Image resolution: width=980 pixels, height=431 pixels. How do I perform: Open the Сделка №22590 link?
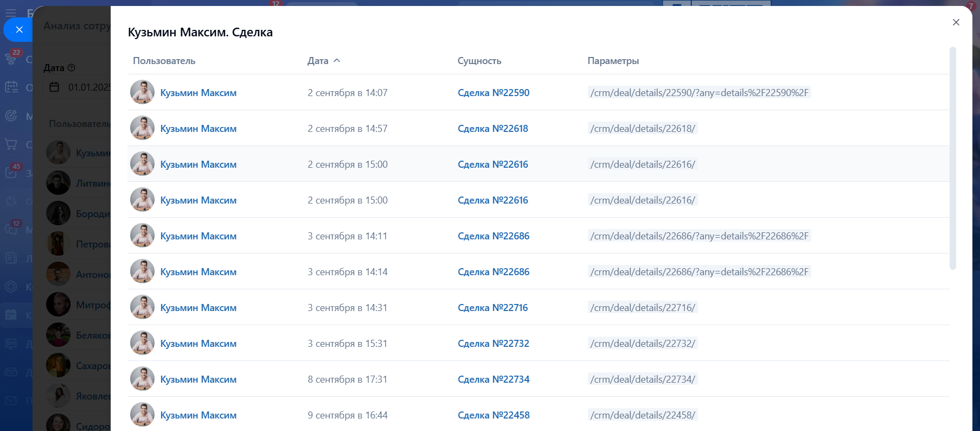[x=493, y=93]
